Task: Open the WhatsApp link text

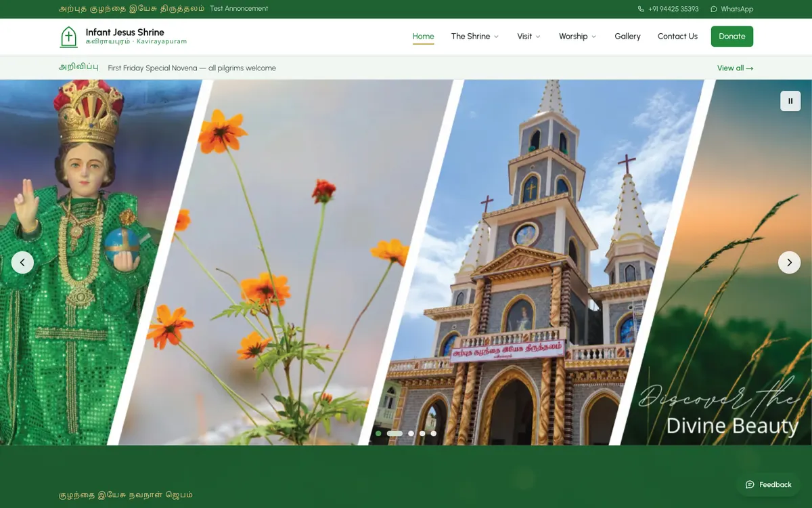Action: [737, 9]
